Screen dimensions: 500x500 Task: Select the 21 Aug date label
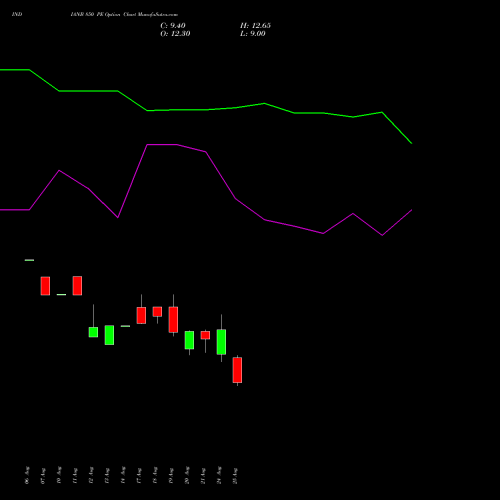click(x=203, y=475)
